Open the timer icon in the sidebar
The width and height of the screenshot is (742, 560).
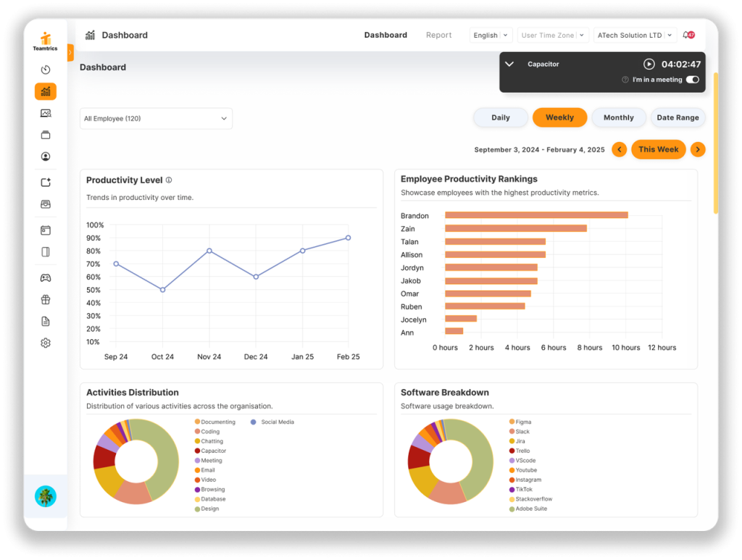click(46, 70)
